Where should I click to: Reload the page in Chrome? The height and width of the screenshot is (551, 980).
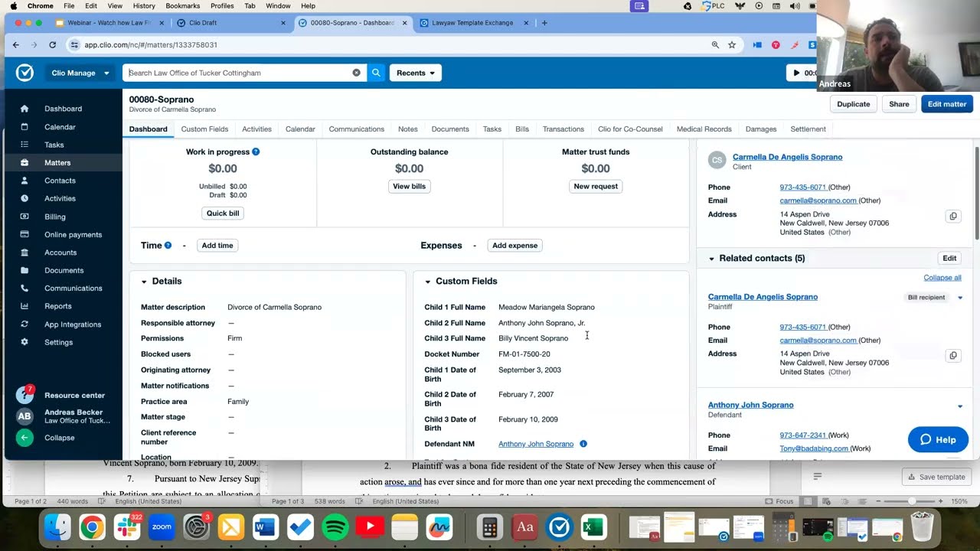[x=52, y=45]
